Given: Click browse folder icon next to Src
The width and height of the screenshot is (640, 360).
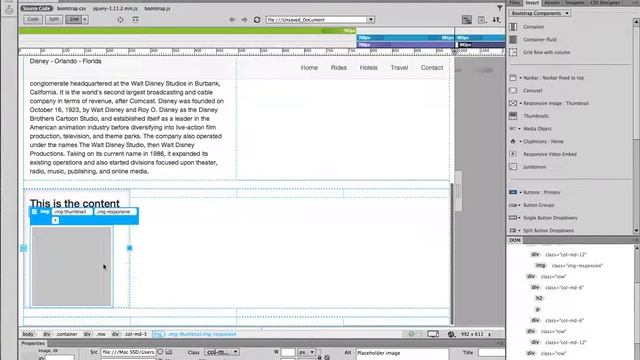Looking at the screenshot, I should coord(169,352).
